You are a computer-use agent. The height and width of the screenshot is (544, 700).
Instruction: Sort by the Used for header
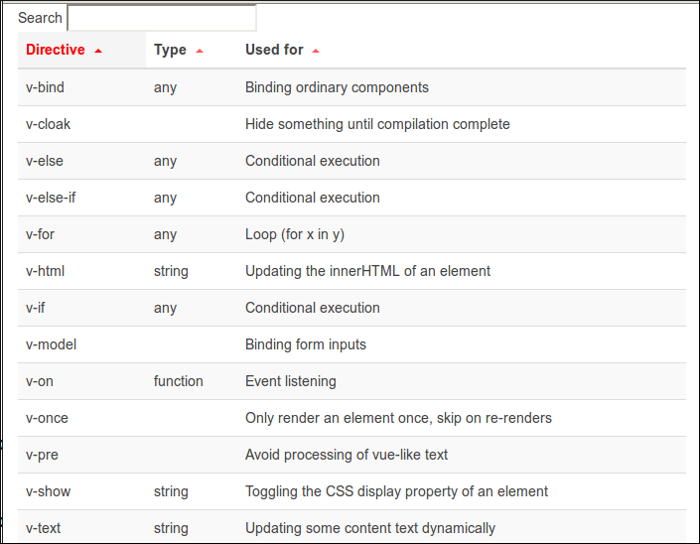click(275, 50)
